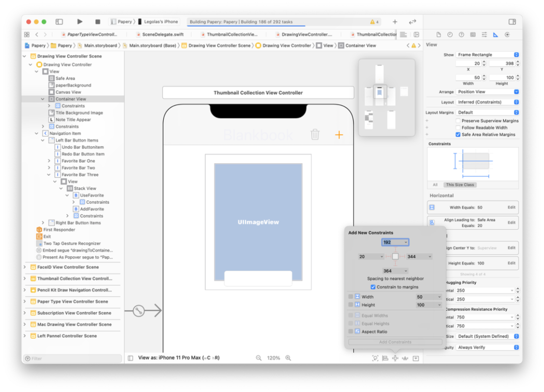Click the Add New Constraints icon
This screenshot has width=544, height=392.
395,358
